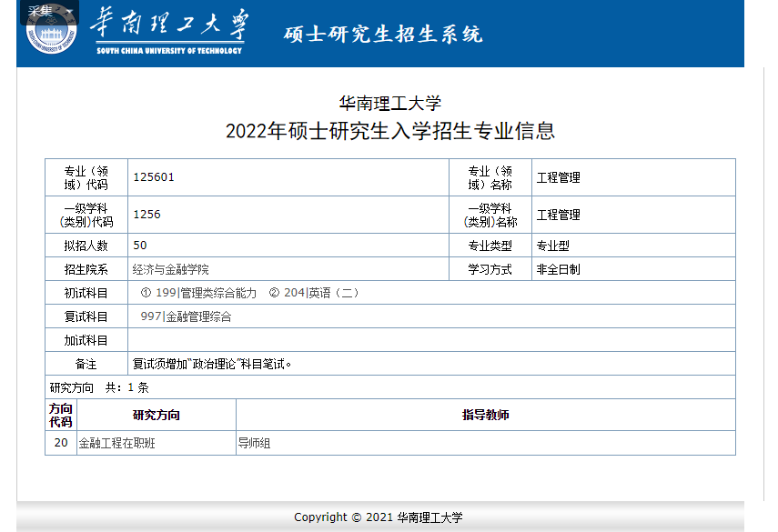The image size is (778, 532).
Task: Click the 备注 label cell
Action: [x=86, y=365]
